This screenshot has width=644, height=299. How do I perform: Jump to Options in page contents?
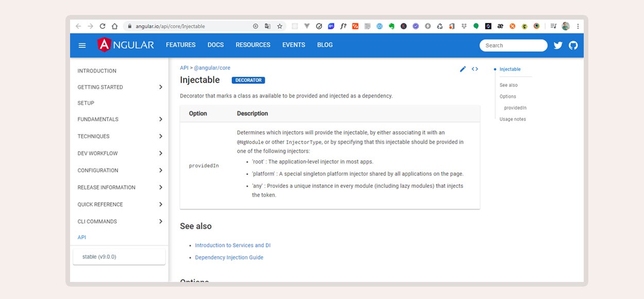point(508,96)
